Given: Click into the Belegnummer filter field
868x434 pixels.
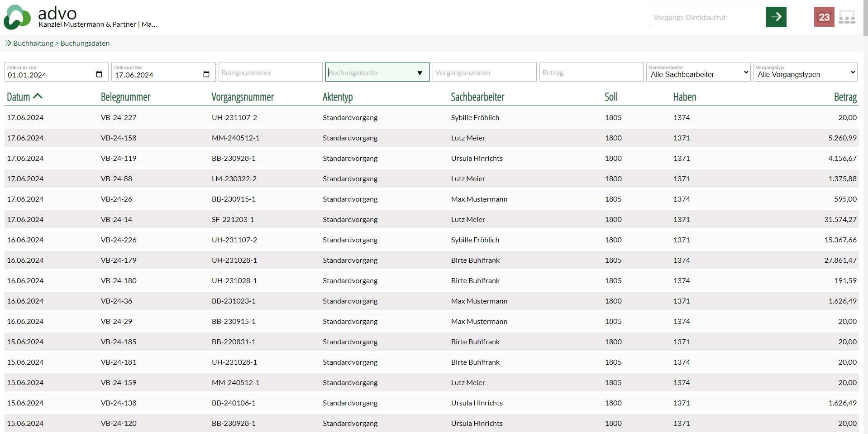Looking at the screenshot, I should (x=270, y=72).
